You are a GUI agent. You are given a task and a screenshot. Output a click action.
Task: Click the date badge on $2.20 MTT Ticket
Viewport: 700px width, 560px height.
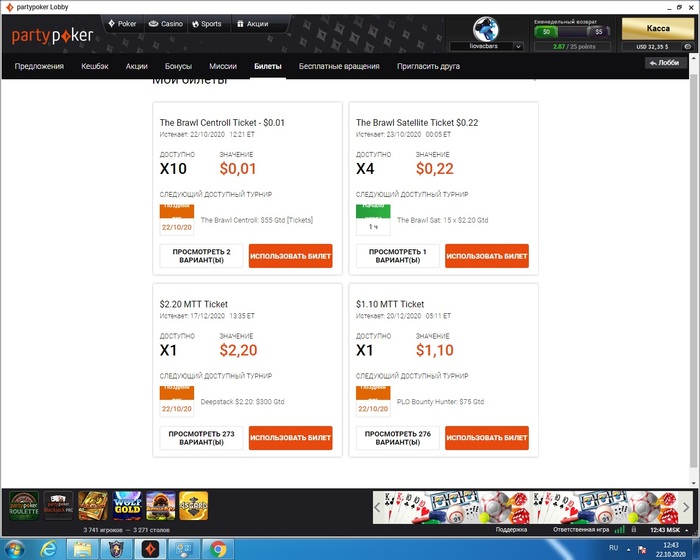coord(177,401)
